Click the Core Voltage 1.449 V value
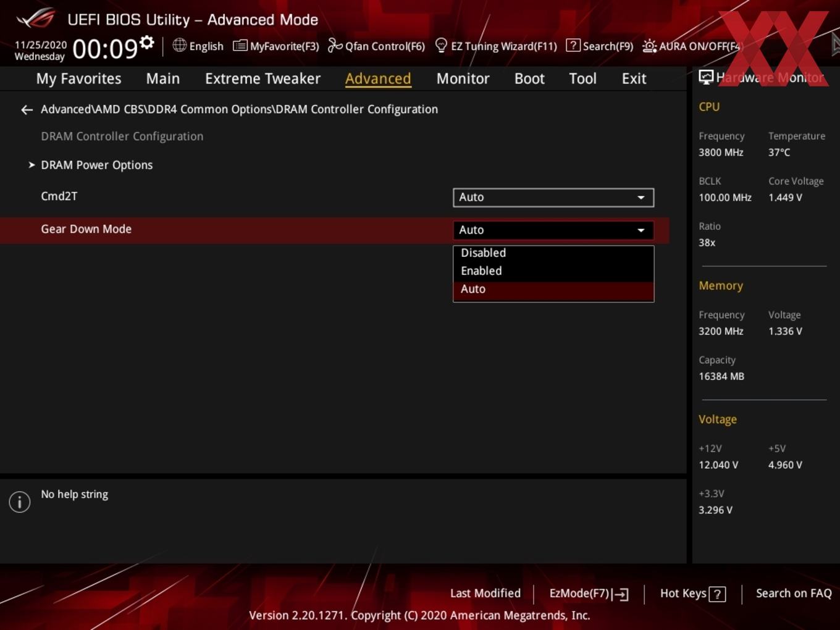Screen dimensions: 840x630 [785, 198]
